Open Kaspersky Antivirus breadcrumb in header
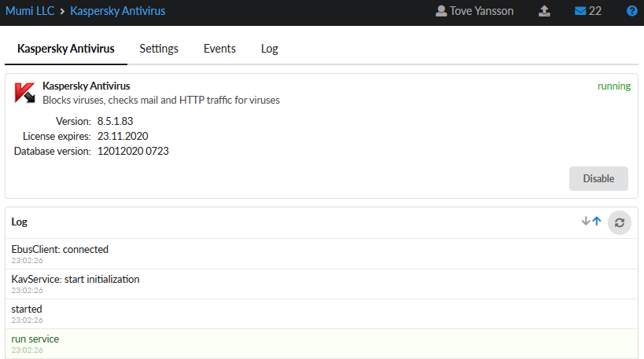Screen dimensions: 644x359 click(x=117, y=12)
